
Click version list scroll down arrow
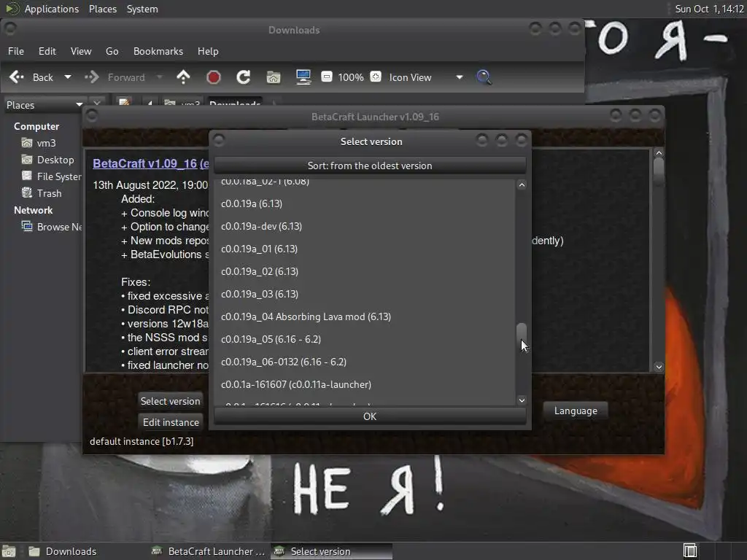(x=522, y=400)
